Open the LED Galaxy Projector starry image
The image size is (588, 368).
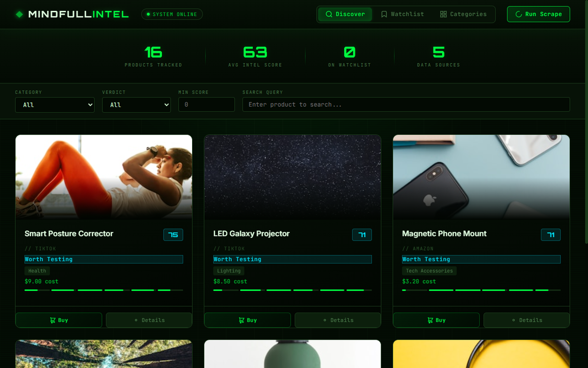(x=293, y=177)
